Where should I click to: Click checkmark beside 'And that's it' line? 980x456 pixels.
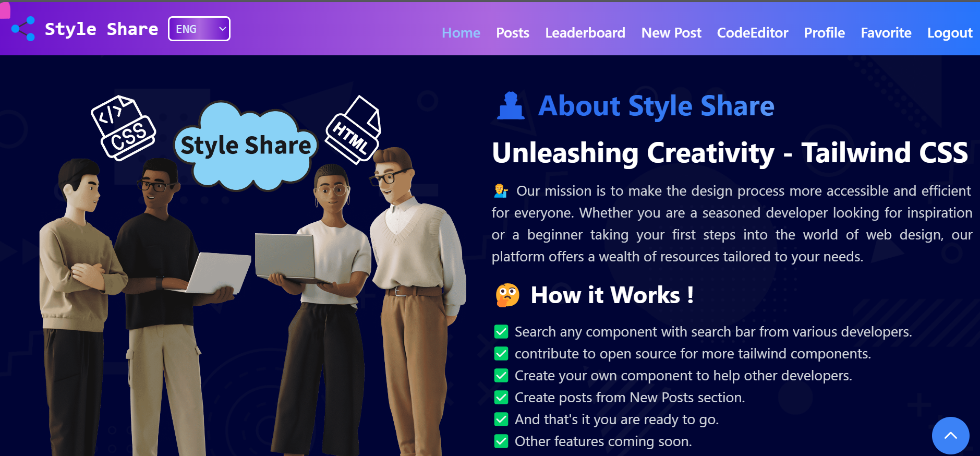[x=501, y=419]
